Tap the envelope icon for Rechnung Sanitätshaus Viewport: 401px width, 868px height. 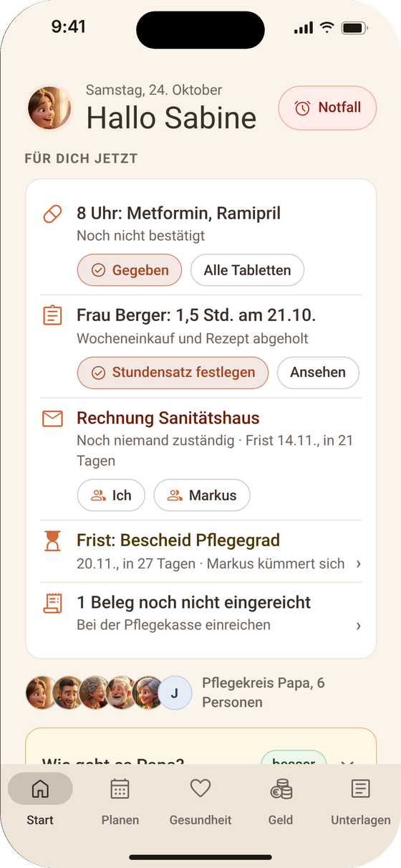(x=52, y=419)
